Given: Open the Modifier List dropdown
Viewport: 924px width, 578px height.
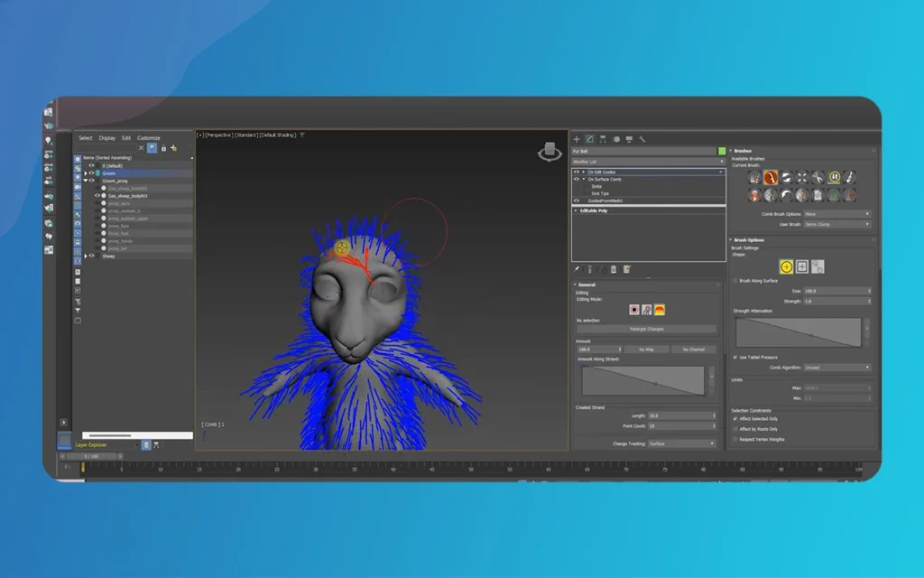Looking at the screenshot, I should 648,161.
